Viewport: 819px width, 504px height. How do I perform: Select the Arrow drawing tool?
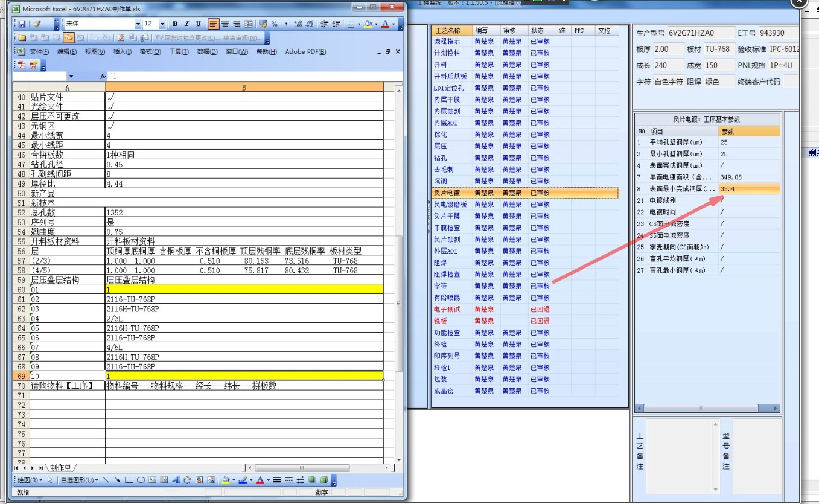click(x=117, y=480)
